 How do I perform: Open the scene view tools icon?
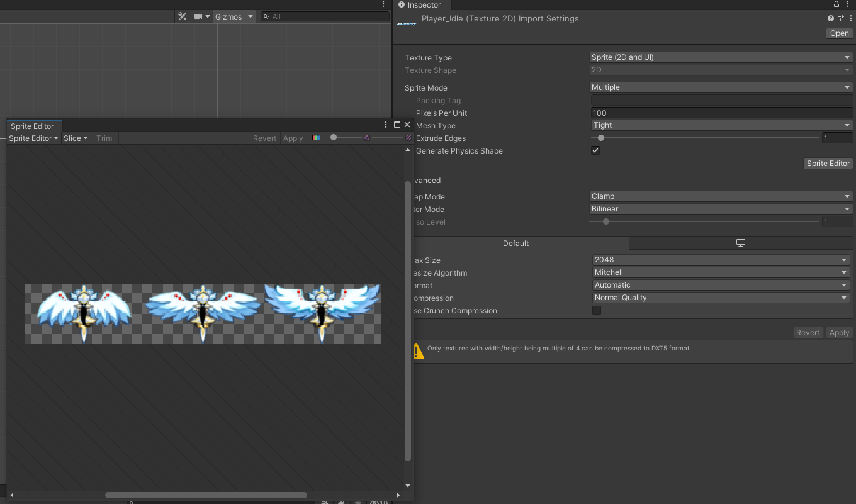pyautogui.click(x=182, y=16)
